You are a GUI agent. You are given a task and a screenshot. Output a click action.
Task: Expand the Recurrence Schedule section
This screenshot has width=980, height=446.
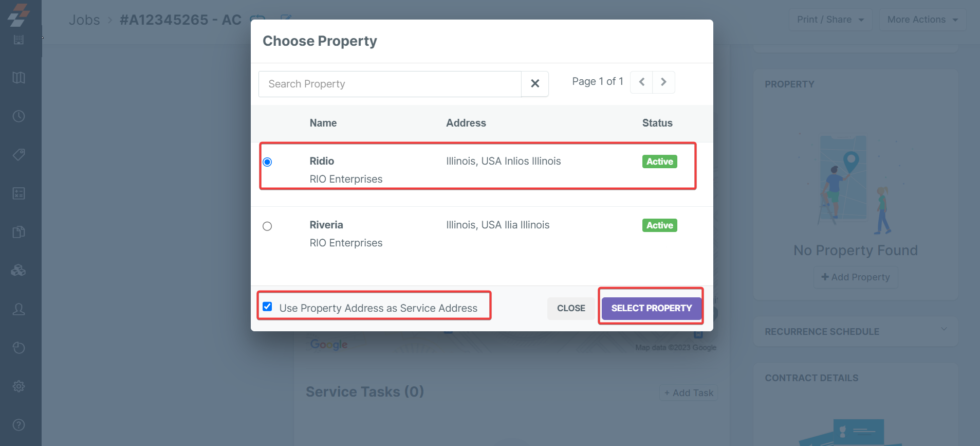[944, 329]
